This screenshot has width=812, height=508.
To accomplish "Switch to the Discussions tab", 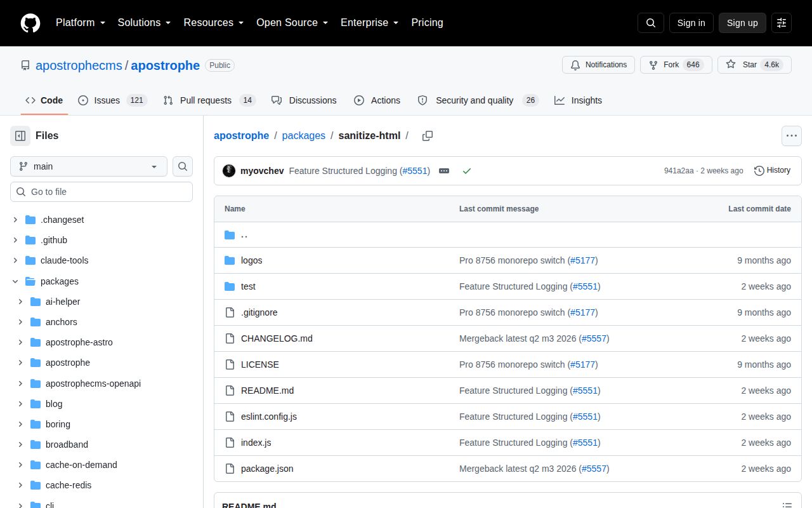I will 304,100.
